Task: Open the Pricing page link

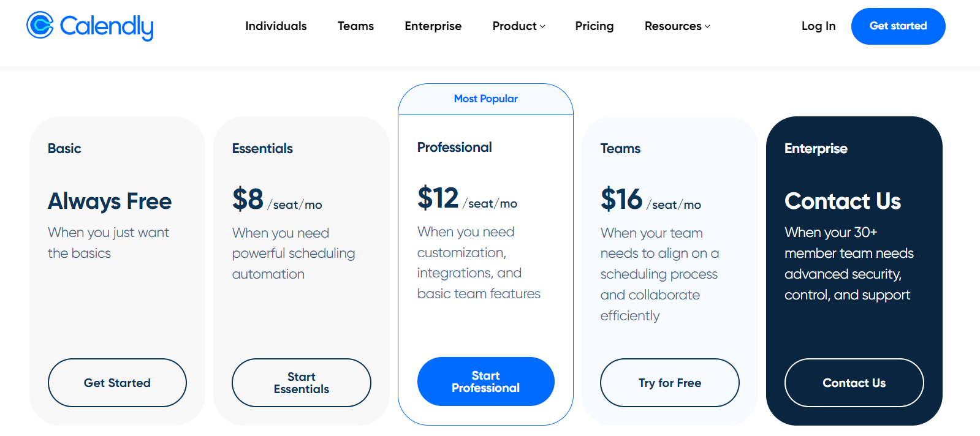Action: (594, 26)
